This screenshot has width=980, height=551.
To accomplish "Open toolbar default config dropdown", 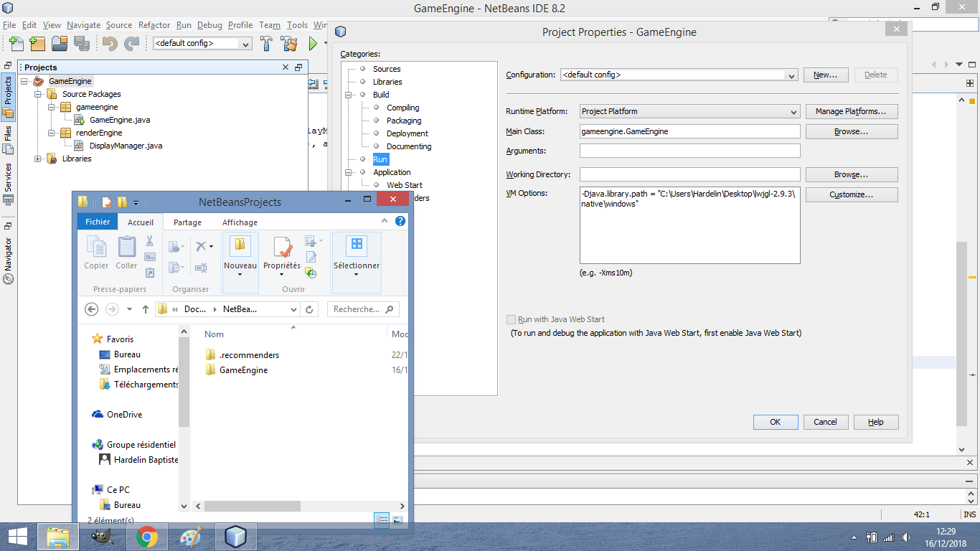I will [246, 44].
